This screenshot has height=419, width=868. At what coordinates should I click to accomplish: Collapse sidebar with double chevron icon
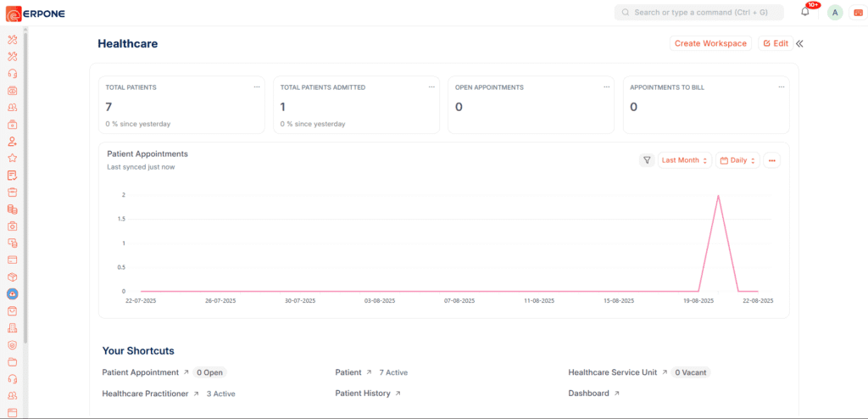(x=799, y=43)
